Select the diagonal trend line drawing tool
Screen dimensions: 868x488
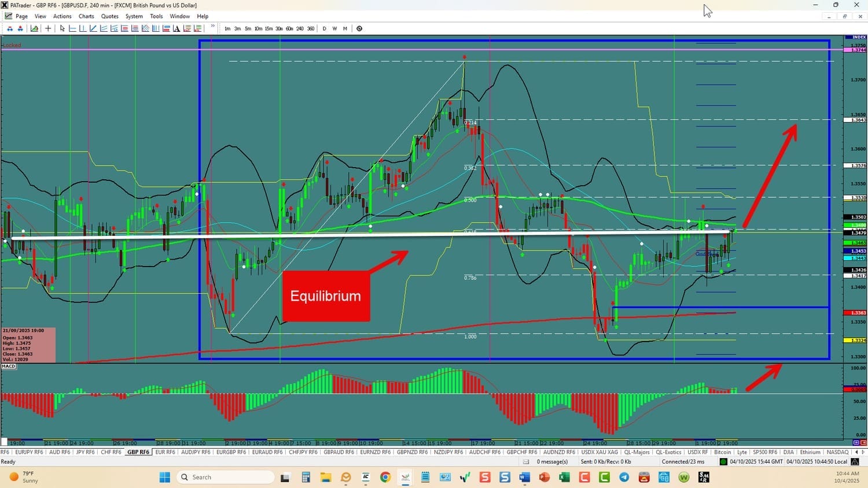tap(93, 28)
